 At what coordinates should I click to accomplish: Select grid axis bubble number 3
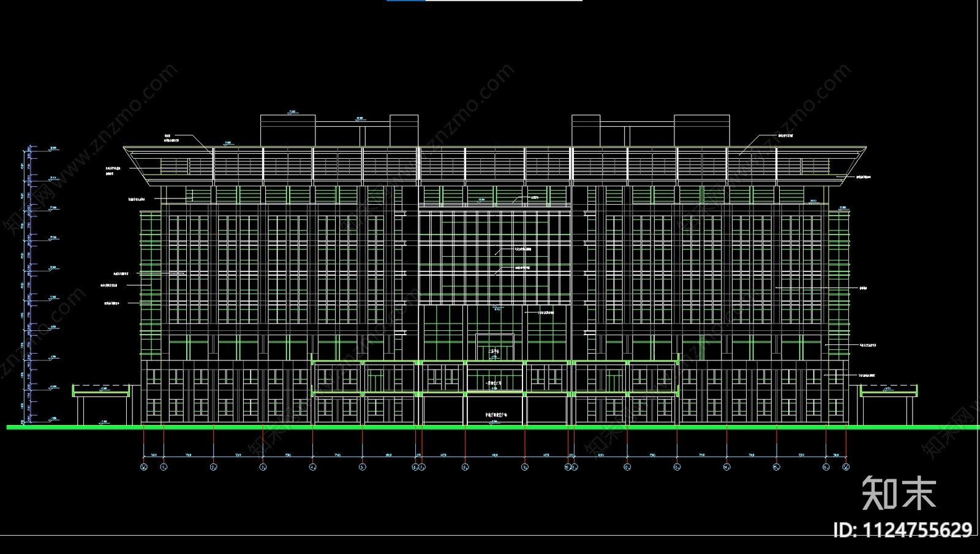pos(263,467)
